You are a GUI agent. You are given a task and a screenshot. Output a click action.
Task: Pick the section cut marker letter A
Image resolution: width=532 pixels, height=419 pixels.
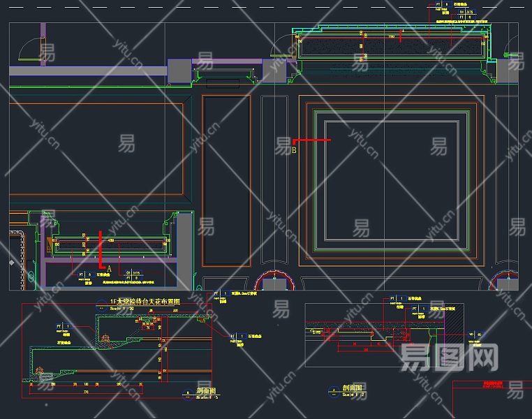[x=109, y=269]
